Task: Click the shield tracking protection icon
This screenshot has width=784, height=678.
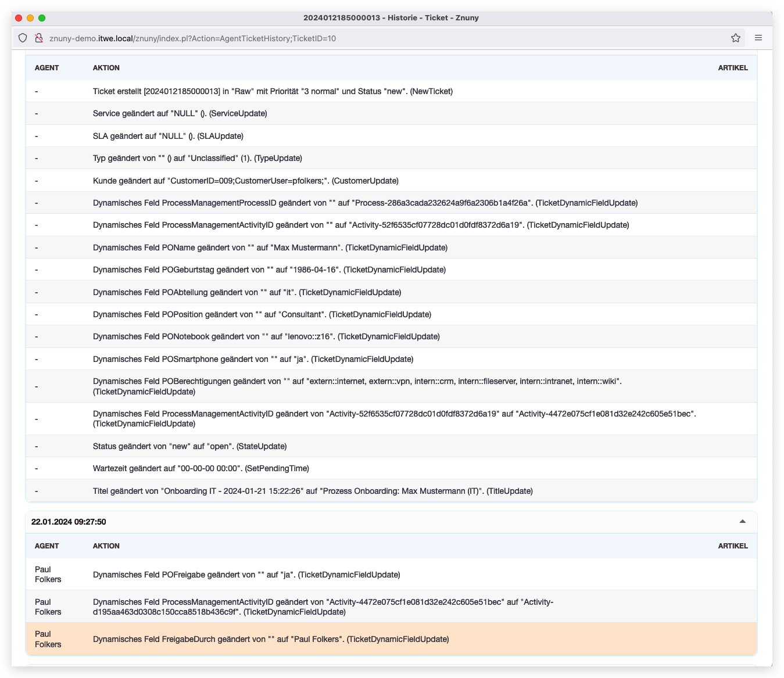Action: [x=23, y=38]
